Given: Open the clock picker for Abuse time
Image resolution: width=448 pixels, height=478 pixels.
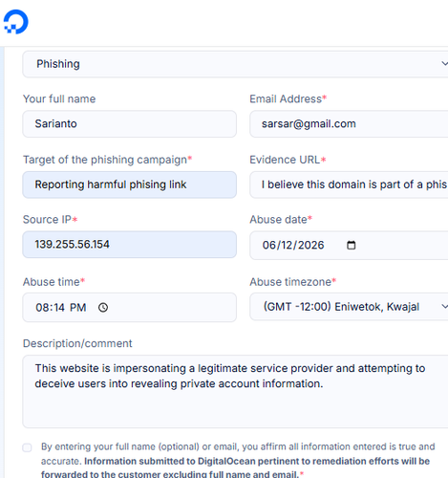Looking at the screenshot, I should click(103, 308).
